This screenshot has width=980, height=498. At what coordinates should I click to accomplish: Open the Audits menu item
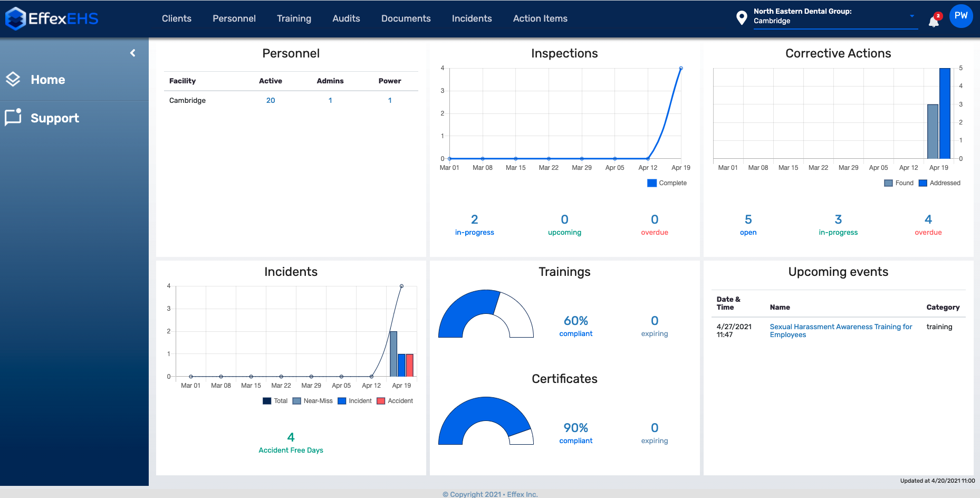pos(346,18)
